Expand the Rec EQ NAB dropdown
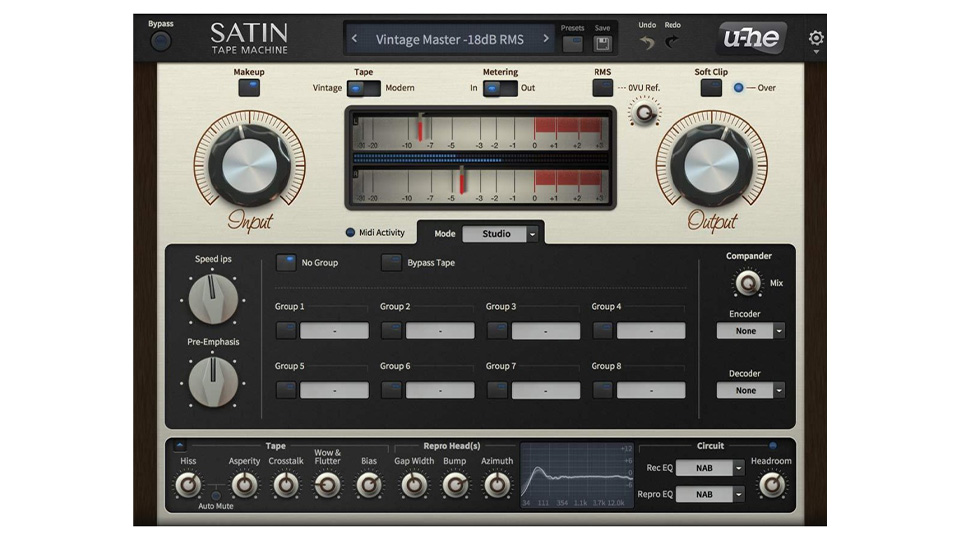This screenshot has width=960, height=540. pos(710,468)
